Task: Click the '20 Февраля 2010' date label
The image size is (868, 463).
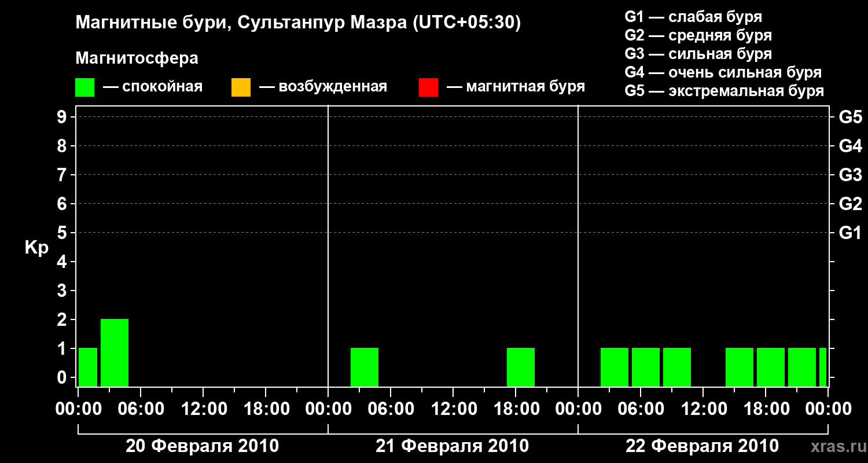Action: [203, 446]
